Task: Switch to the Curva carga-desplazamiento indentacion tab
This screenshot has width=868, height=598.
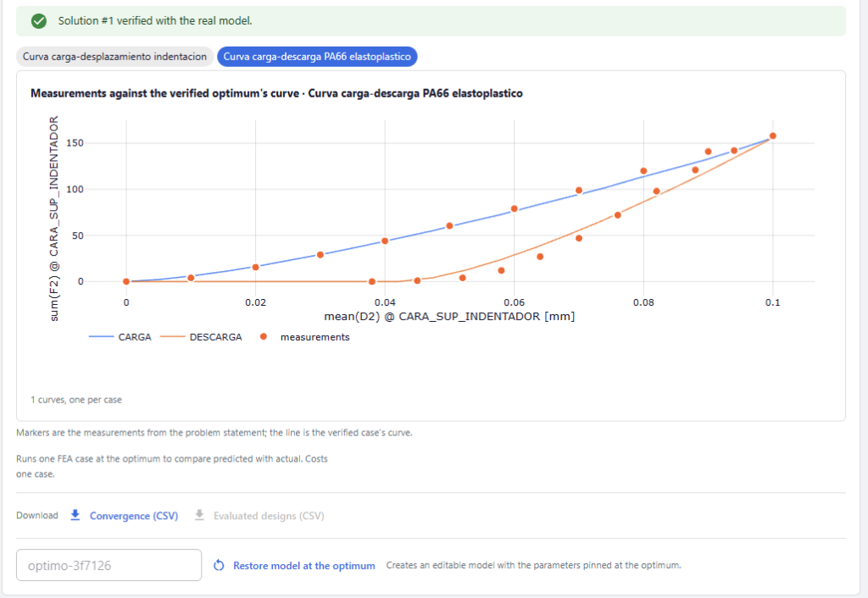Action: tap(114, 57)
